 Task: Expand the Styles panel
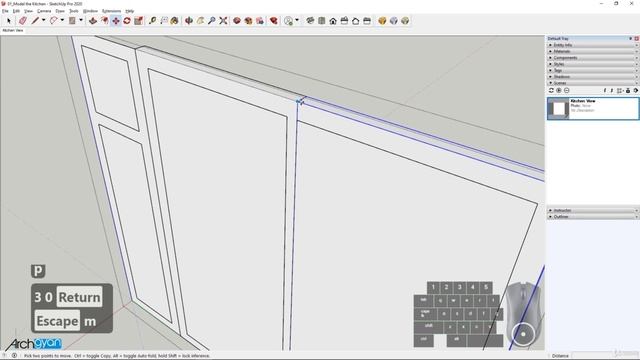point(593,64)
